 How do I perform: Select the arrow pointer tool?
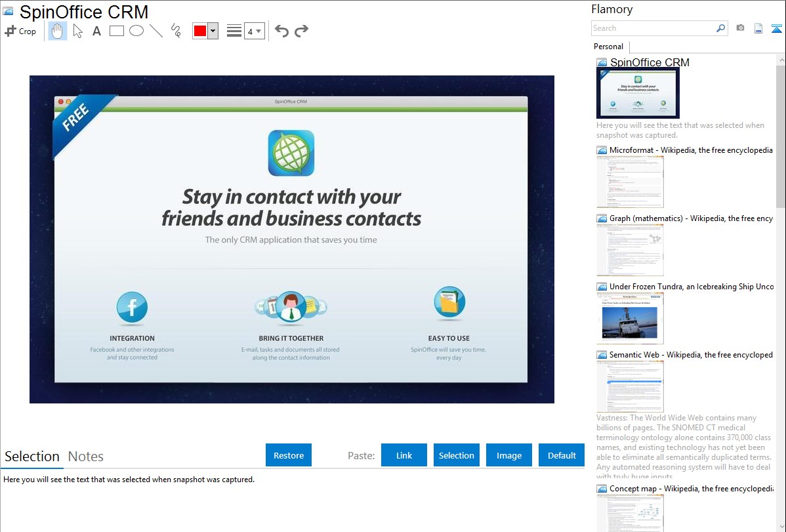77,31
